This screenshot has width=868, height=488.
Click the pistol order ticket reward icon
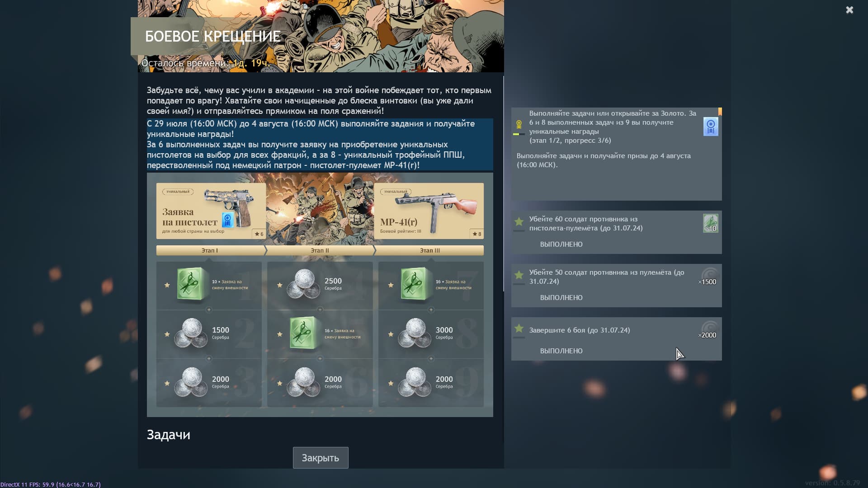[x=710, y=127]
